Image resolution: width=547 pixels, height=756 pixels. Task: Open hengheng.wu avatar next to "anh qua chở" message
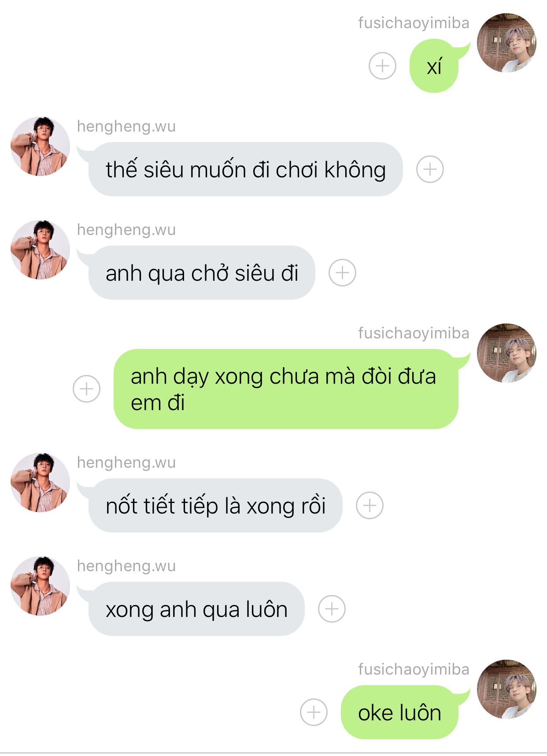tap(40, 250)
